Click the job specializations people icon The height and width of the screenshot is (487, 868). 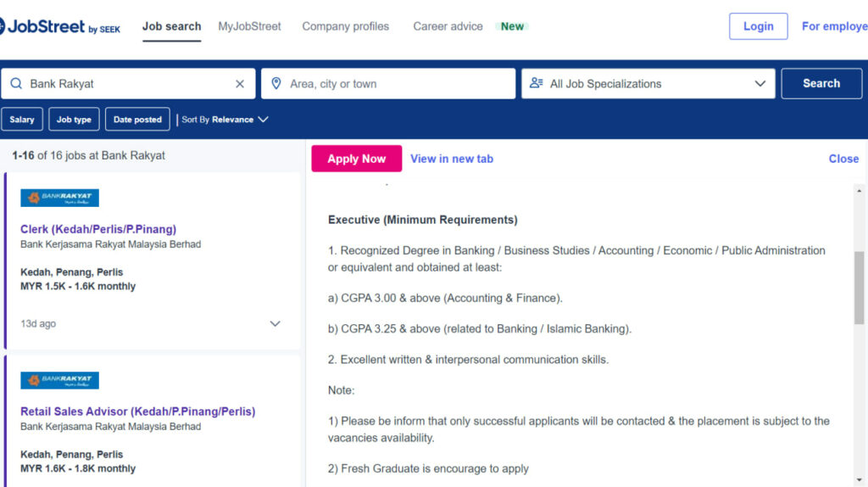tap(536, 83)
